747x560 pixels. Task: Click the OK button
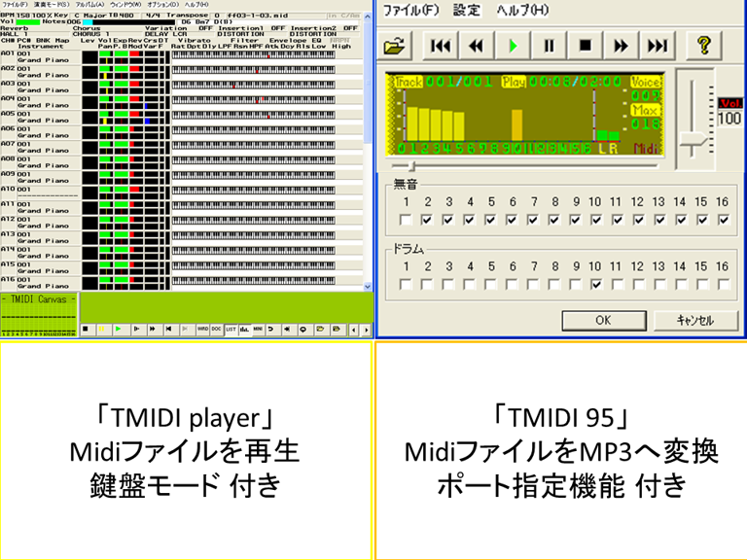tap(604, 321)
